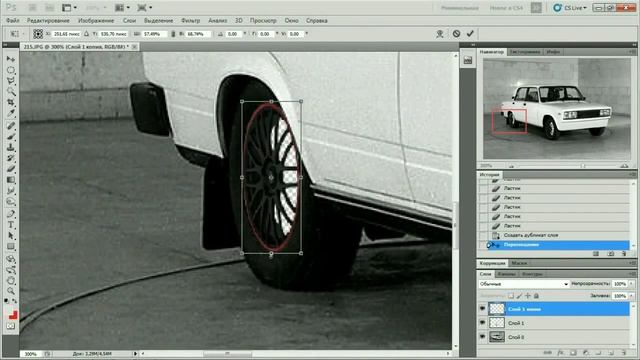
Task: Switch between free transform and warp modes
Action: pos(440,33)
